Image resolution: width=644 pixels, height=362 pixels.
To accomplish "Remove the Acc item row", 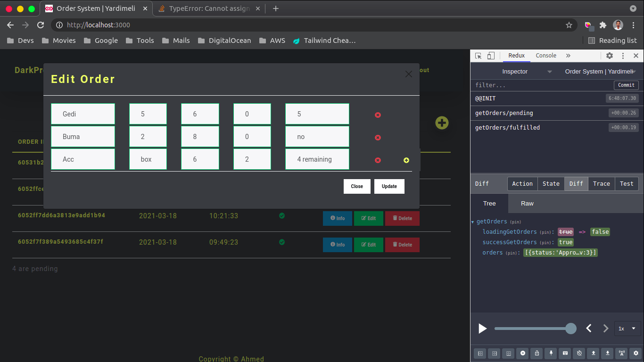I will pyautogui.click(x=378, y=160).
